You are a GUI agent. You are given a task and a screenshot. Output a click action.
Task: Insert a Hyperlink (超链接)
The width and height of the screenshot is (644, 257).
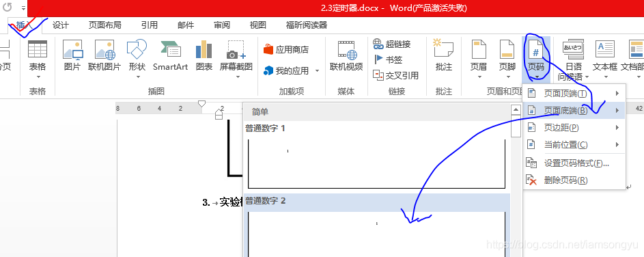(392, 44)
